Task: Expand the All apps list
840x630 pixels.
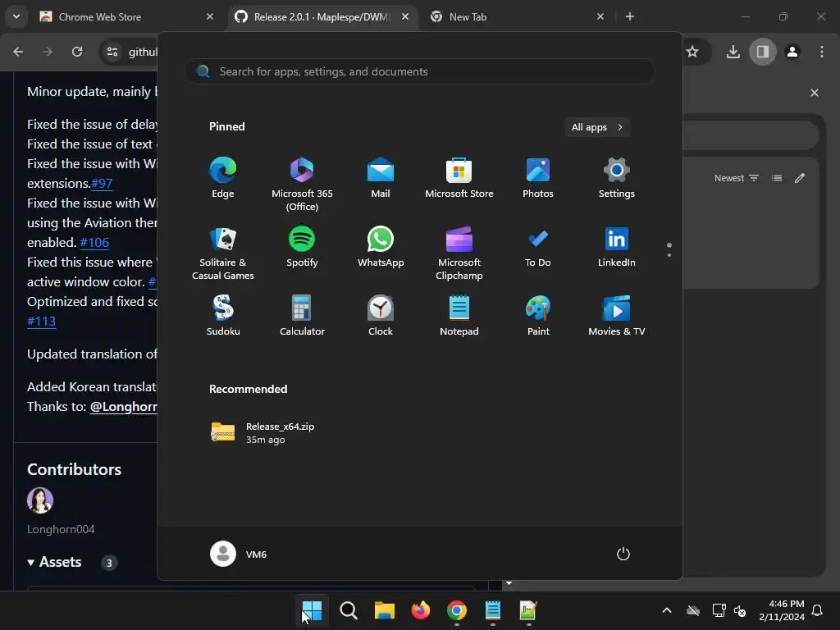Action: point(597,127)
